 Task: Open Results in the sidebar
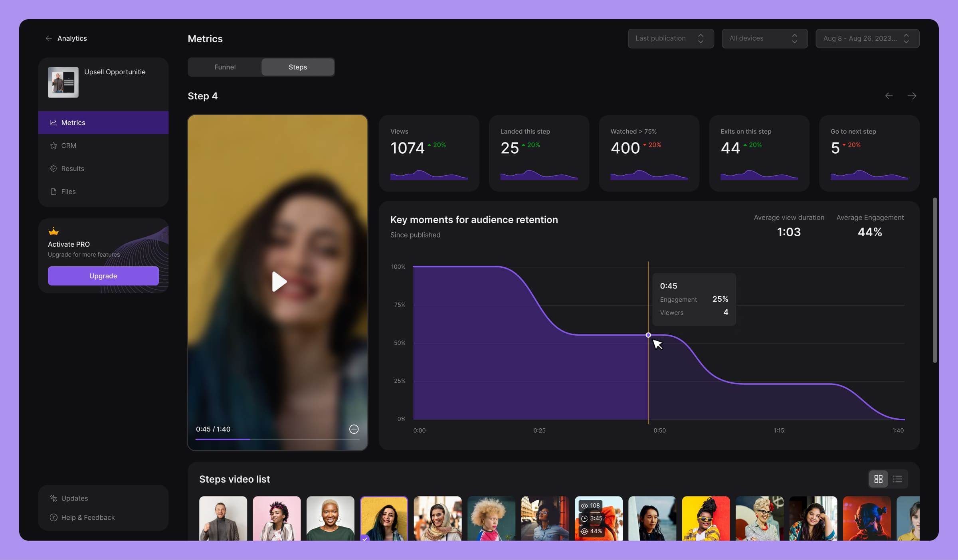point(73,168)
